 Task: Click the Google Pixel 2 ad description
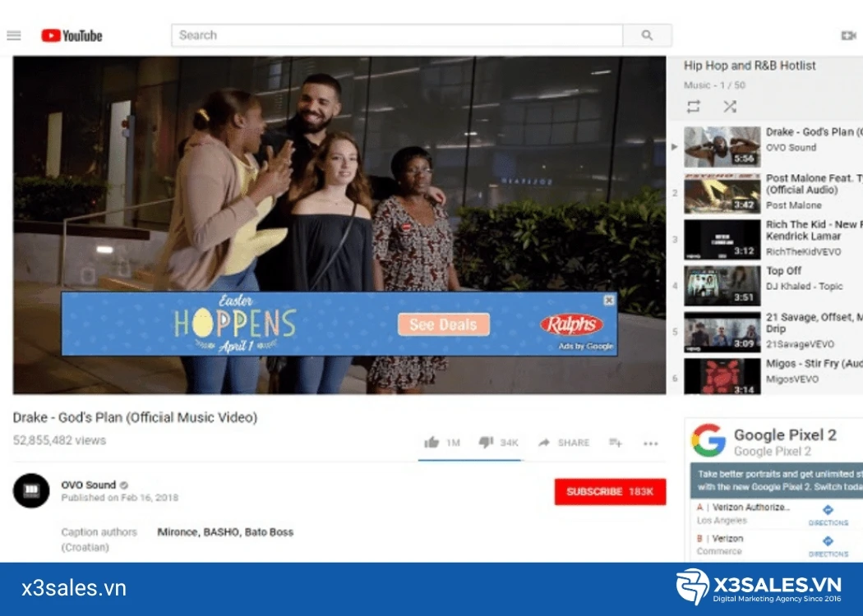coord(777,480)
